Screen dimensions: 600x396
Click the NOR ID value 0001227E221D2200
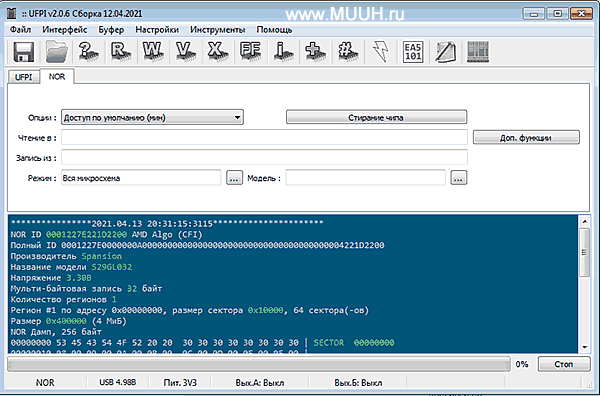point(86,235)
